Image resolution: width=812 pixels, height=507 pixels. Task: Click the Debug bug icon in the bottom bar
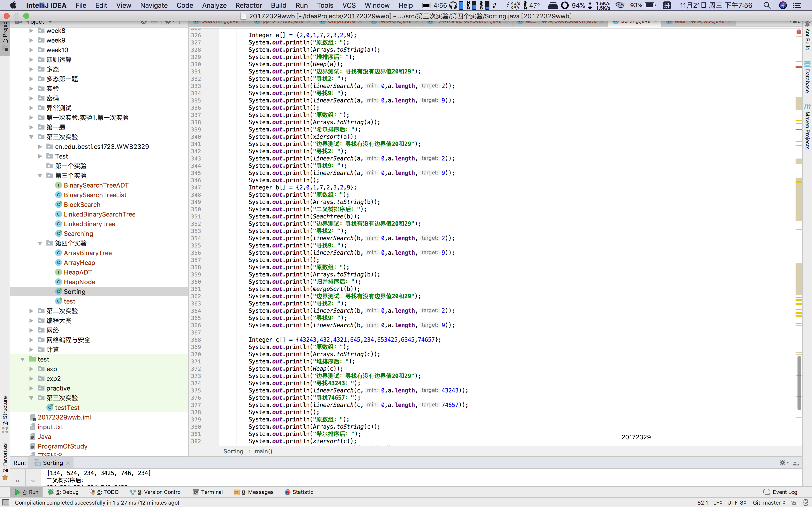click(51, 492)
